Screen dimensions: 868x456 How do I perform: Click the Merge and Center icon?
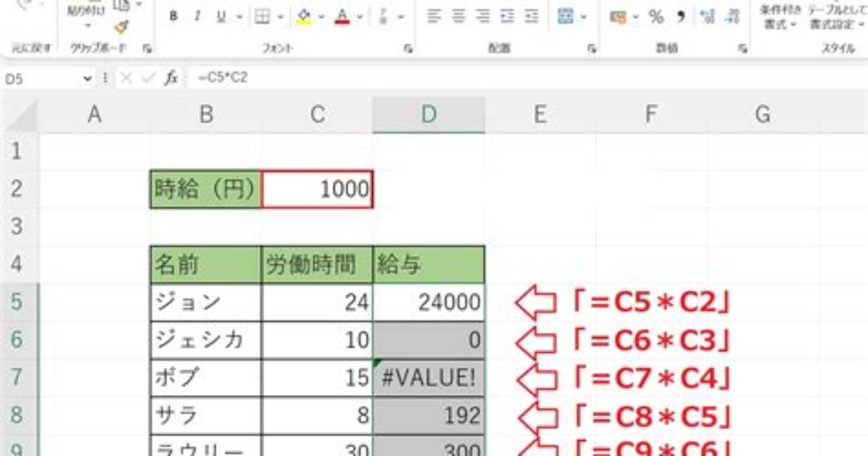click(565, 17)
